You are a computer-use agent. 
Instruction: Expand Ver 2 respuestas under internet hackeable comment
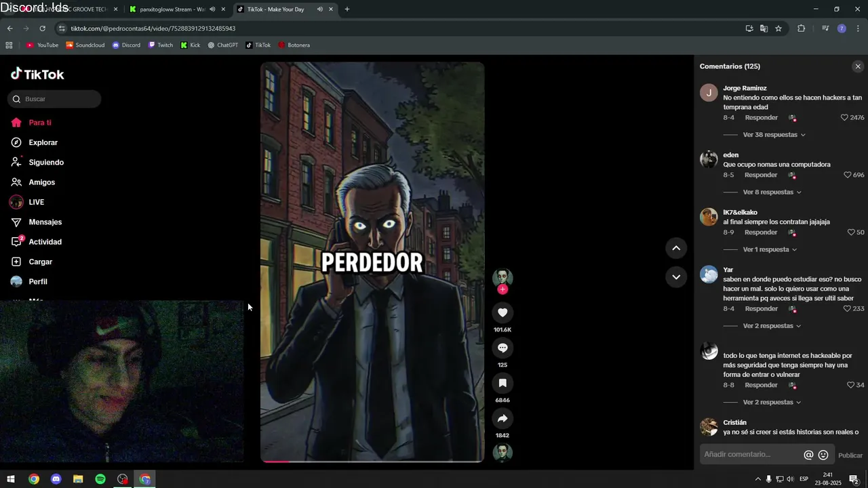[772, 403]
